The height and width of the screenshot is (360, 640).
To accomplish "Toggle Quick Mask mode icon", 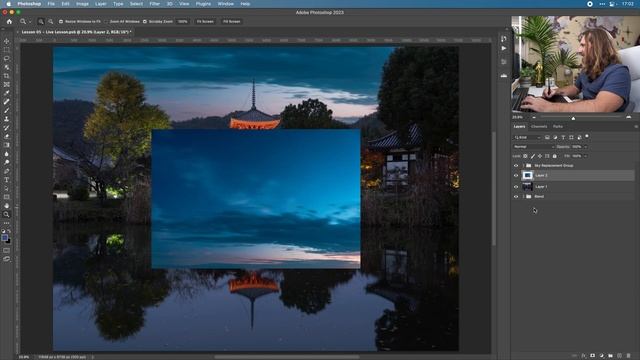I will coord(7,250).
